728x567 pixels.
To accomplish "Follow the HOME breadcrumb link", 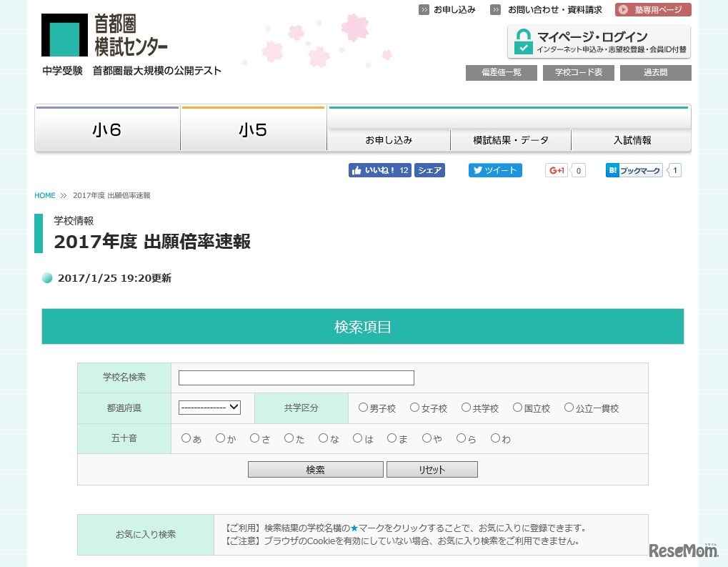I will coord(44,195).
